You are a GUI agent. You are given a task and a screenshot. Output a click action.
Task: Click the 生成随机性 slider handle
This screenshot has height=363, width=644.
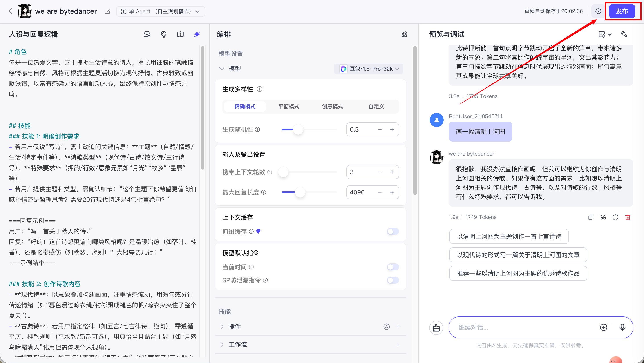(298, 130)
